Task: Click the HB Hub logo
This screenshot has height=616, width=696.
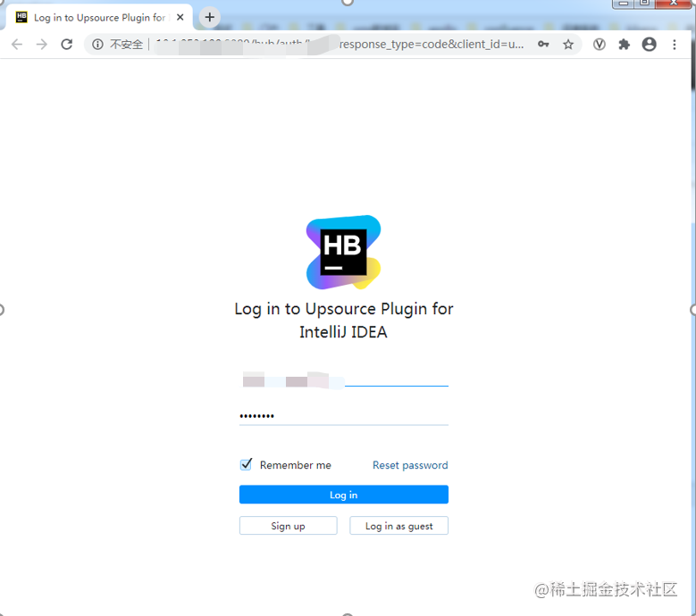Action: point(344,252)
